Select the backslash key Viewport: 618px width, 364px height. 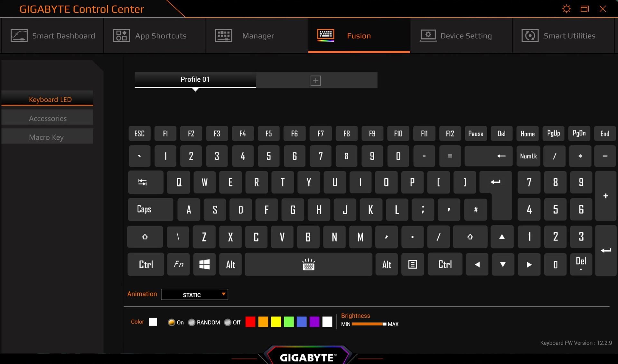click(x=178, y=237)
